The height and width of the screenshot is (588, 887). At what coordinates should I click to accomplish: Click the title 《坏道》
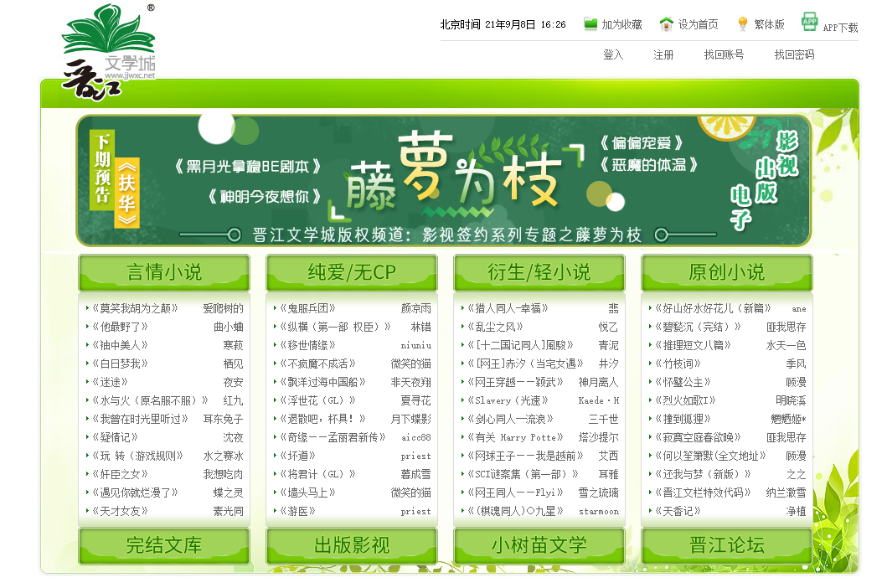coord(297,456)
